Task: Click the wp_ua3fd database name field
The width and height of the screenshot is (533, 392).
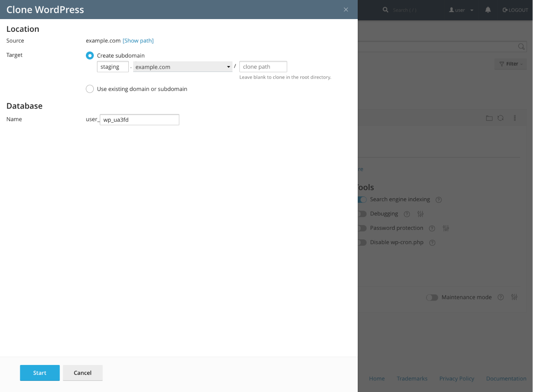Action: point(139,119)
